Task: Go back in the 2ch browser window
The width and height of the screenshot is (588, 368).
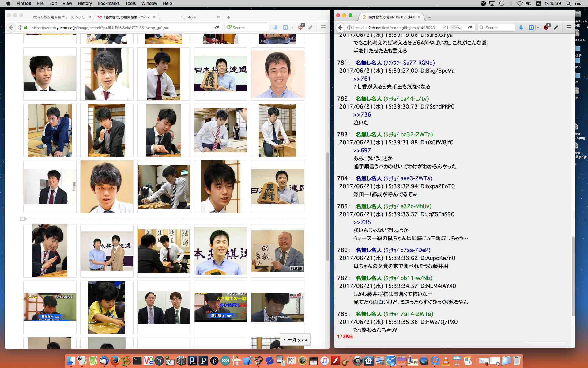Action: (x=340, y=28)
